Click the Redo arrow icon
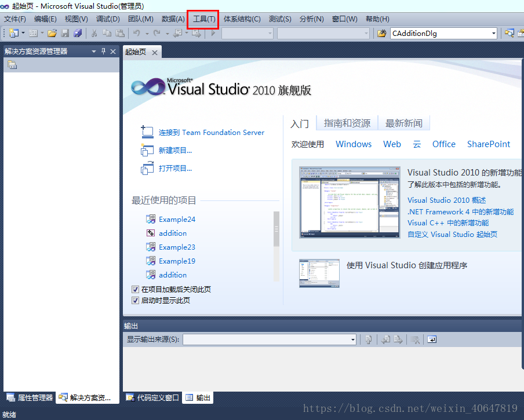 157,33
